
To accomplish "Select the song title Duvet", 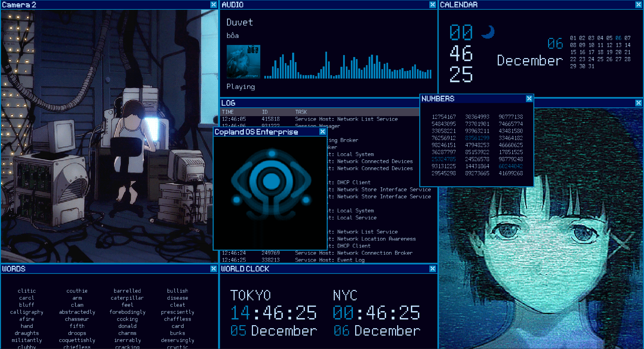I will (239, 22).
